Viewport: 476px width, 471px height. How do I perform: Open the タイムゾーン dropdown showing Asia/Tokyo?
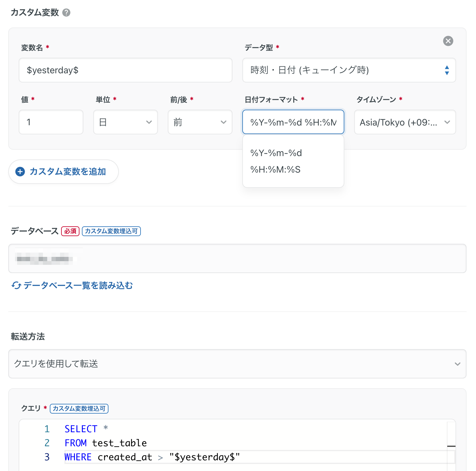[405, 122]
